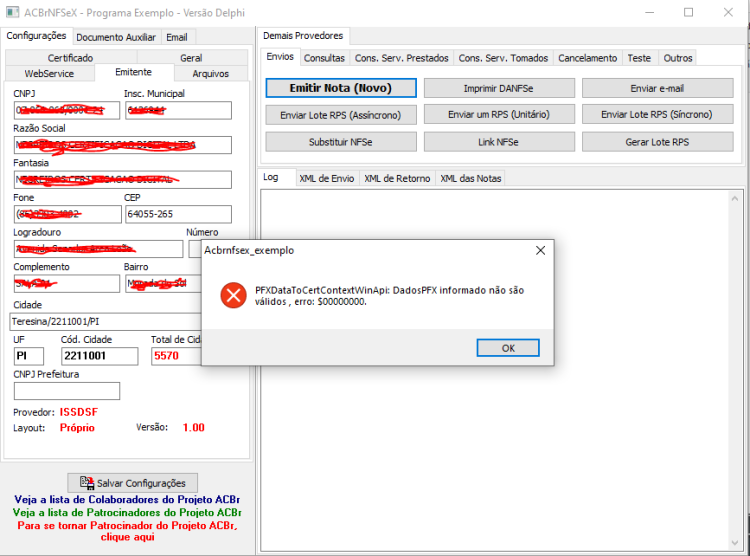Open the XML de Retorno tab

tap(397, 178)
